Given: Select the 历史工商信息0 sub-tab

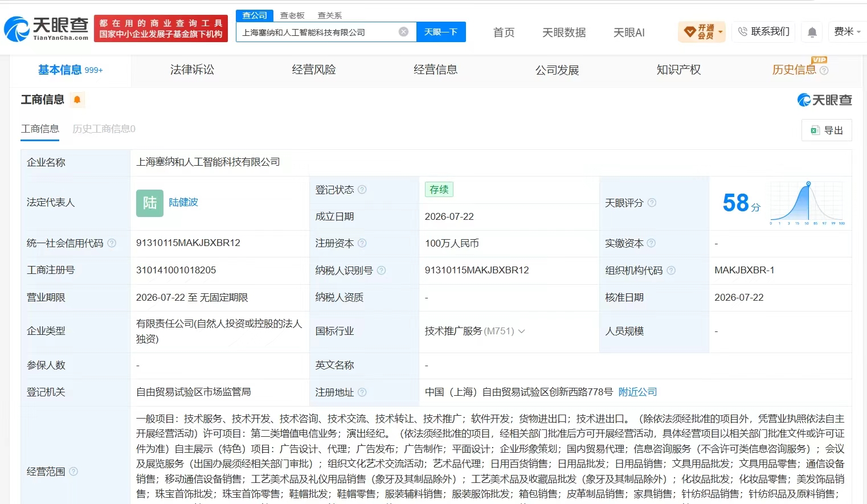Looking at the screenshot, I should pos(104,129).
